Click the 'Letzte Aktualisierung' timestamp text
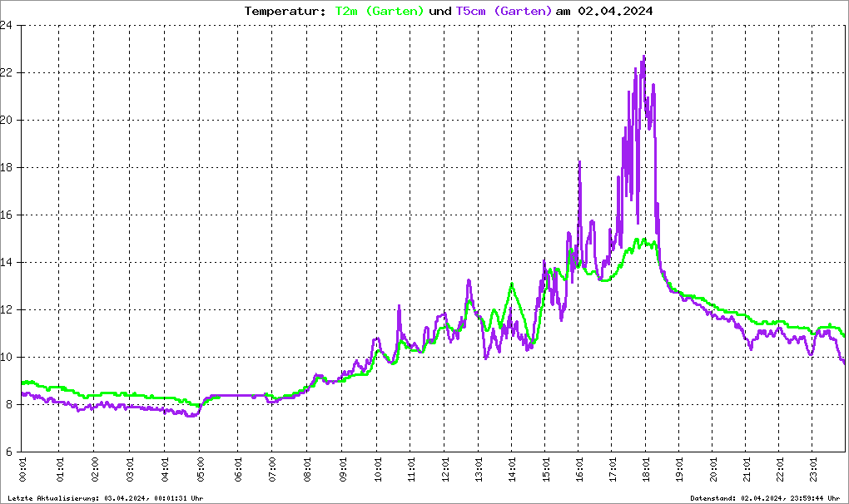Viewport: 849px width, 504px height. pos(105,497)
